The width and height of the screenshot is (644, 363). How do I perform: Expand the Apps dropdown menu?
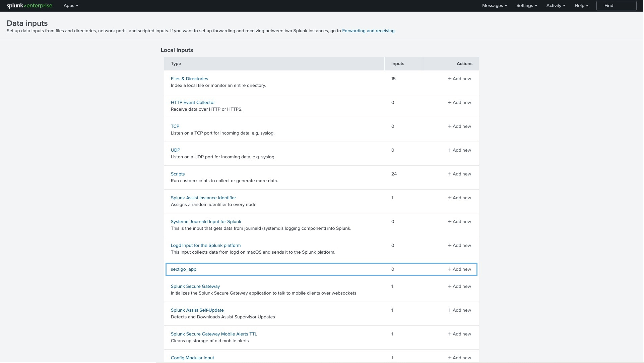click(71, 6)
